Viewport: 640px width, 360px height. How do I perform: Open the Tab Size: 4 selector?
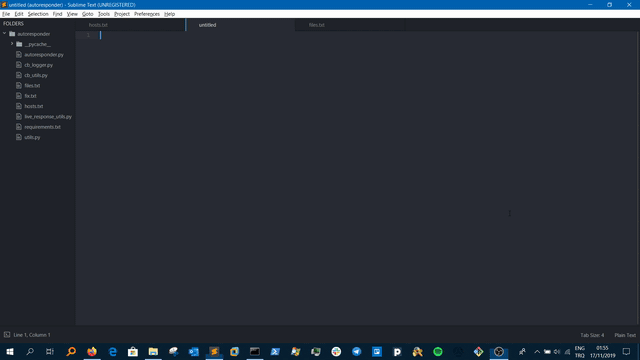pyautogui.click(x=592, y=335)
